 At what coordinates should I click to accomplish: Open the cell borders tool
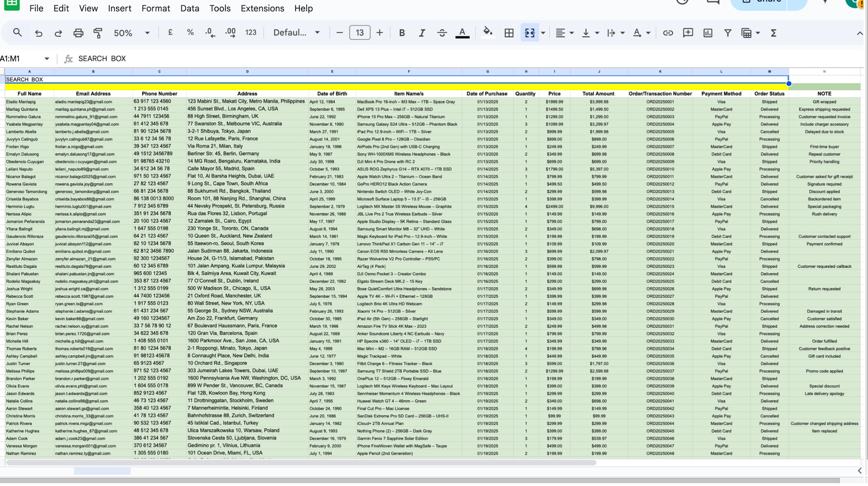(509, 33)
